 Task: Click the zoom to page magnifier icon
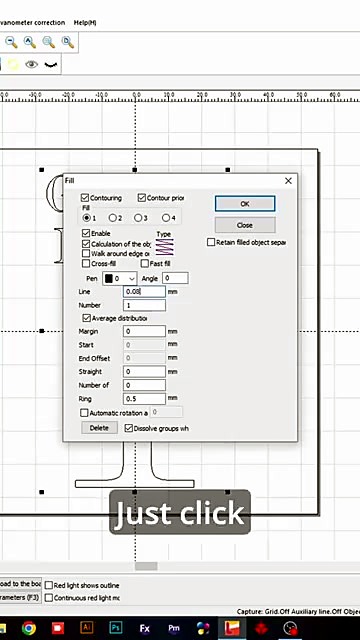(x=67, y=42)
